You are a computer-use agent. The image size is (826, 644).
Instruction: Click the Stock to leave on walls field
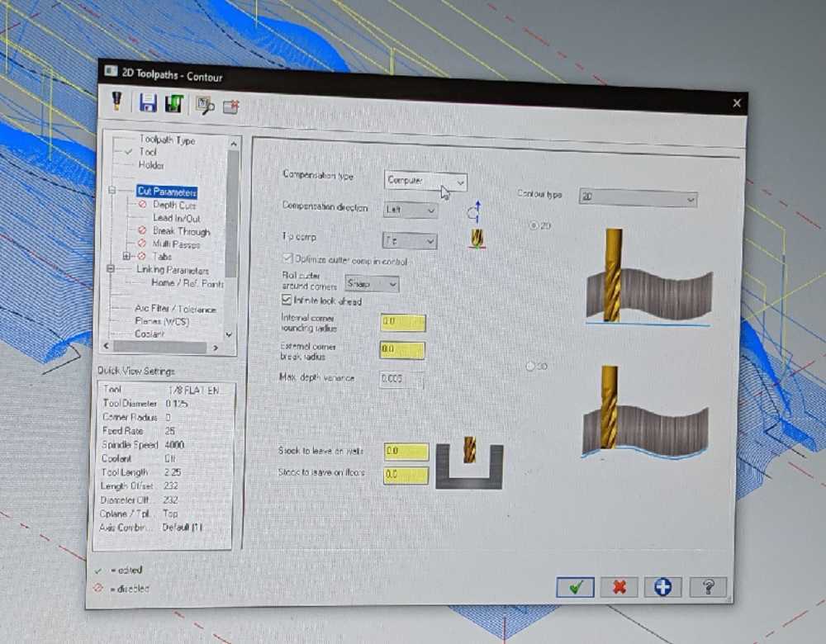tap(406, 452)
